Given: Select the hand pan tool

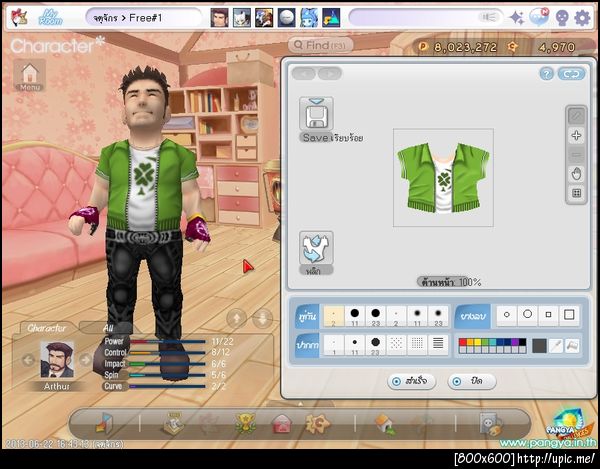Looking at the screenshot, I should click(576, 174).
